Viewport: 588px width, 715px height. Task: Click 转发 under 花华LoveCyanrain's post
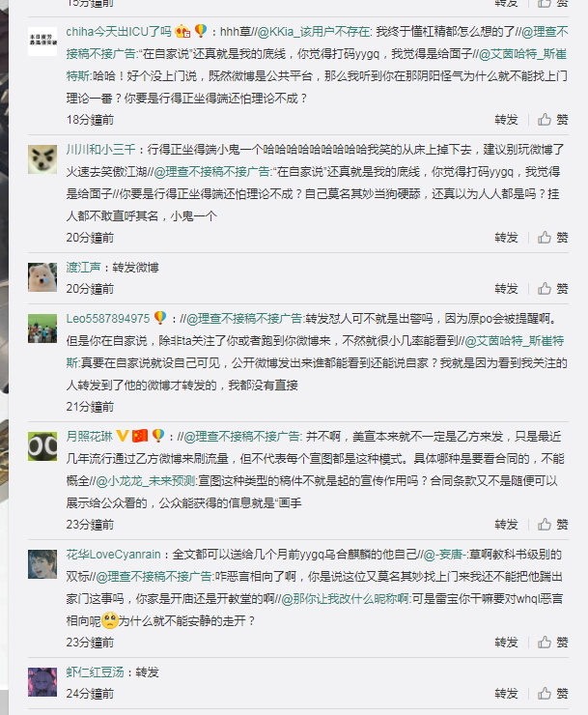coord(506,642)
